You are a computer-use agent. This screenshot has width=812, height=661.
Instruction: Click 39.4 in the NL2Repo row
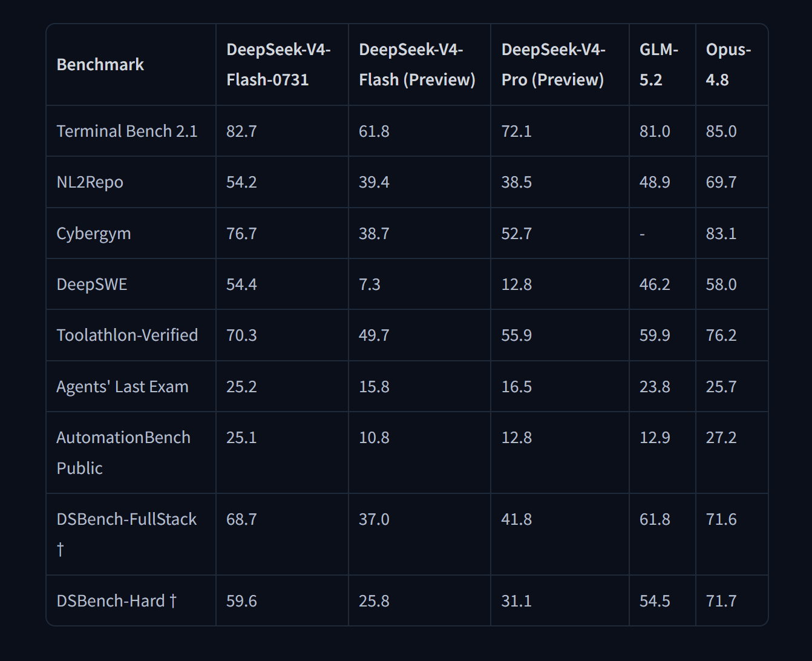coord(374,182)
